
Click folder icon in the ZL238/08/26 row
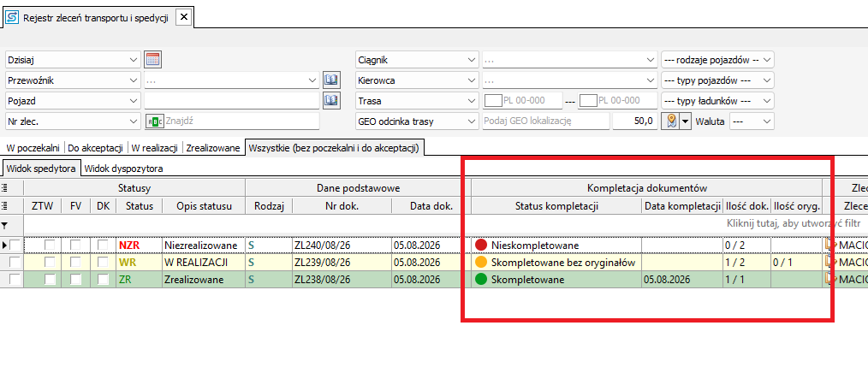[831, 279]
